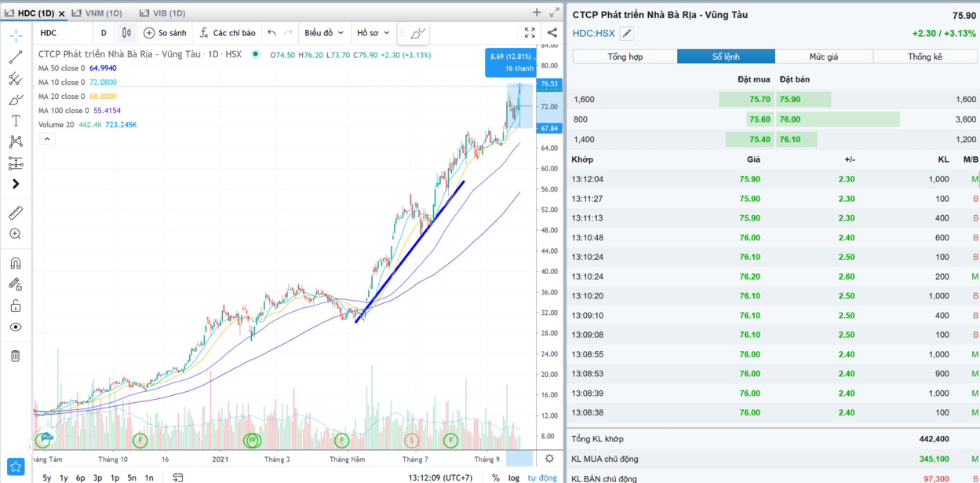Toggle magnet mode on

pyautogui.click(x=16, y=263)
